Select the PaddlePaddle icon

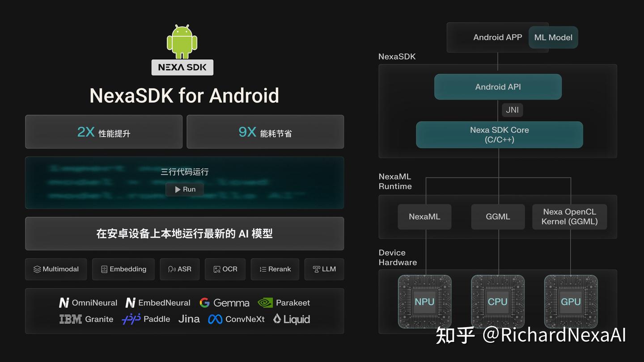pyautogui.click(x=130, y=319)
